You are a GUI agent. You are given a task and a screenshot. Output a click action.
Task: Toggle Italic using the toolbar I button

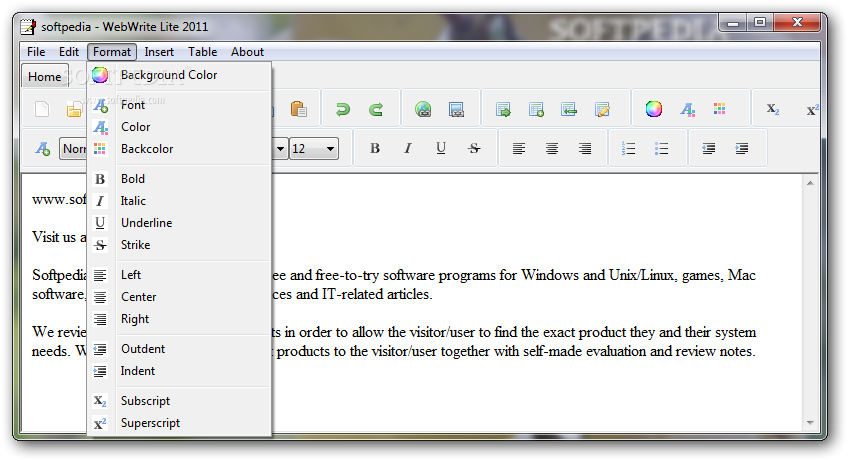(408, 148)
